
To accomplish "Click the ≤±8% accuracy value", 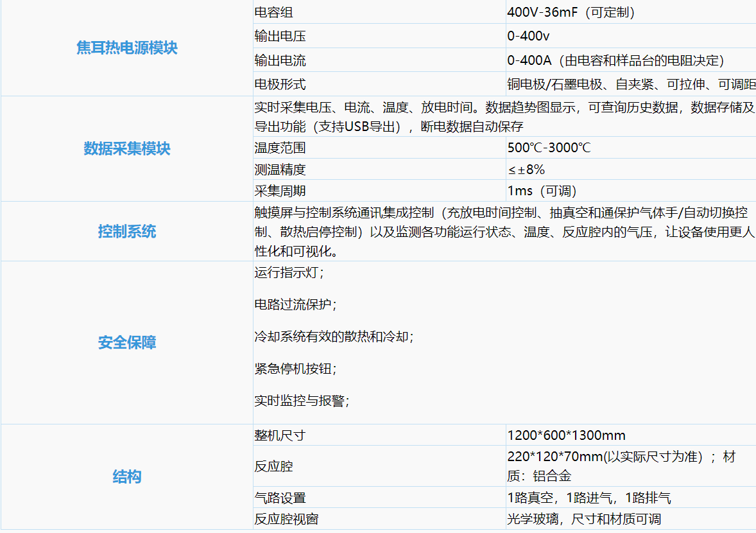I will [526, 170].
